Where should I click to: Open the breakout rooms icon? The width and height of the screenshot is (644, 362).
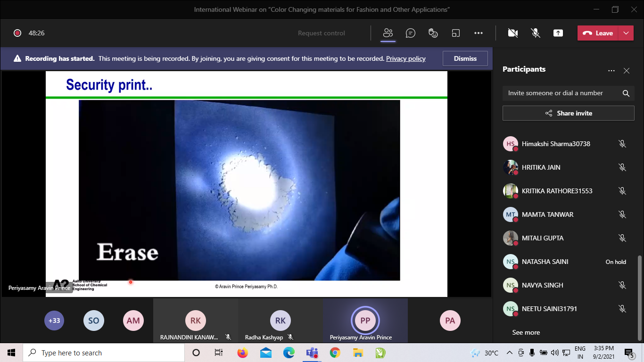point(456,33)
